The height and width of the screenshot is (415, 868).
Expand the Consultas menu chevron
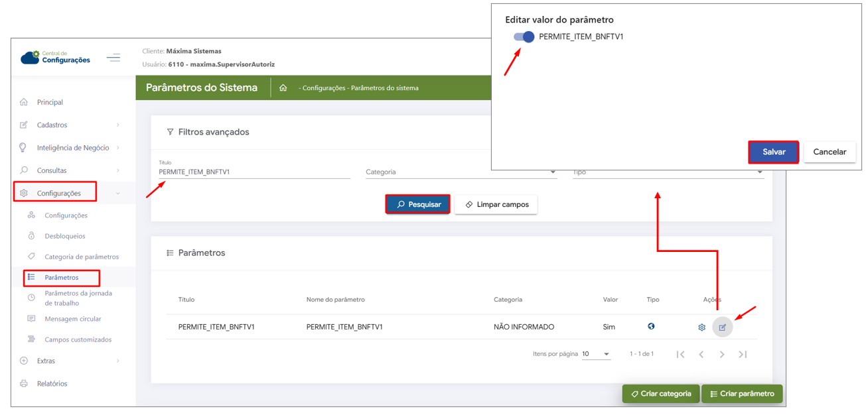[x=118, y=170]
